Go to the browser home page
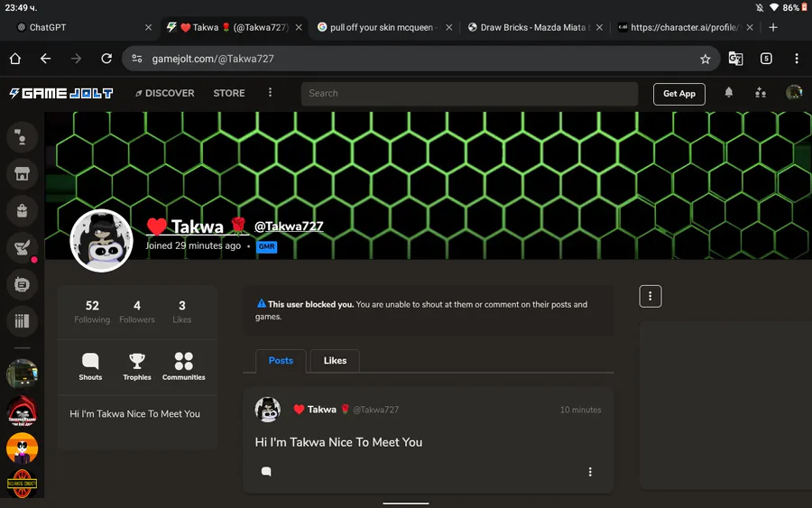 tap(15, 59)
